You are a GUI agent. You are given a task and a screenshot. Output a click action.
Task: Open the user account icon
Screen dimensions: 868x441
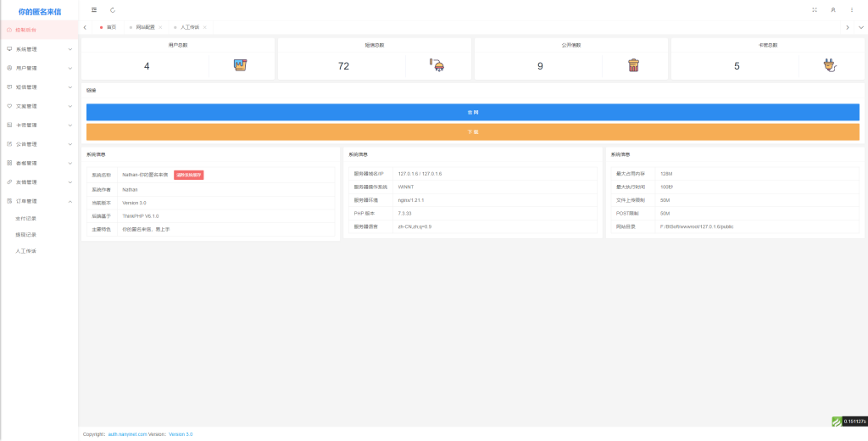pyautogui.click(x=833, y=10)
